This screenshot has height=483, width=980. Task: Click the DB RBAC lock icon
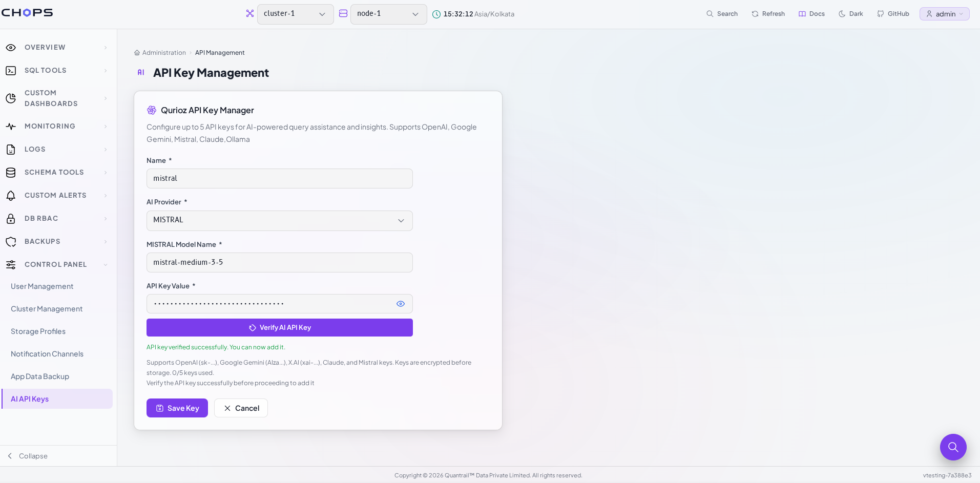(x=11, y=219)
